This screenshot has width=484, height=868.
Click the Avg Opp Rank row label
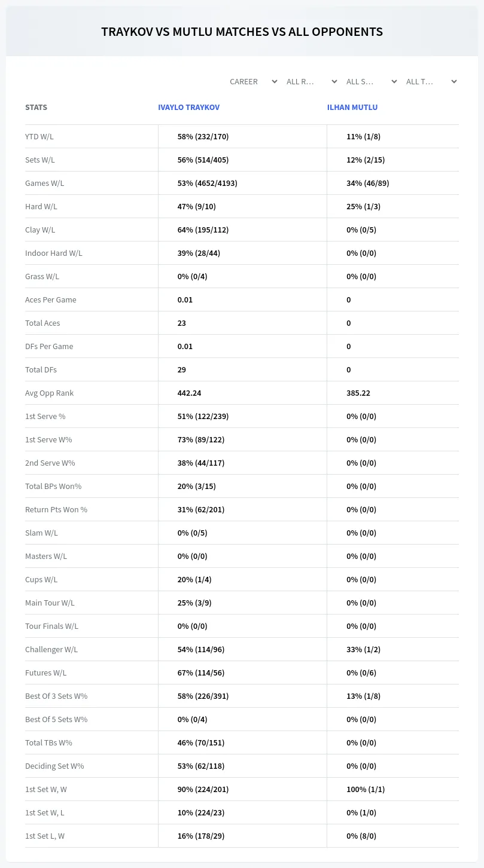click(x=50, y=393)
